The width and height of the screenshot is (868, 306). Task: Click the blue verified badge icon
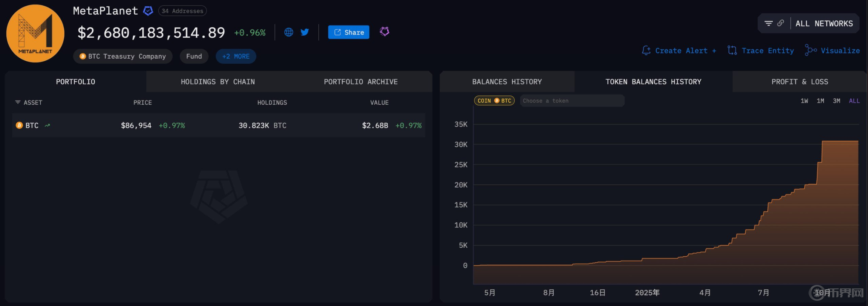(x=148, y=11)
